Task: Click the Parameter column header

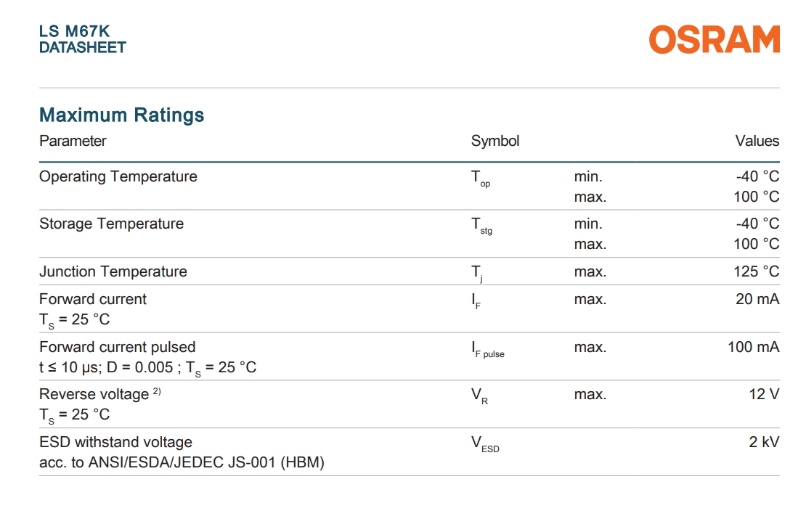Action: 73,141
